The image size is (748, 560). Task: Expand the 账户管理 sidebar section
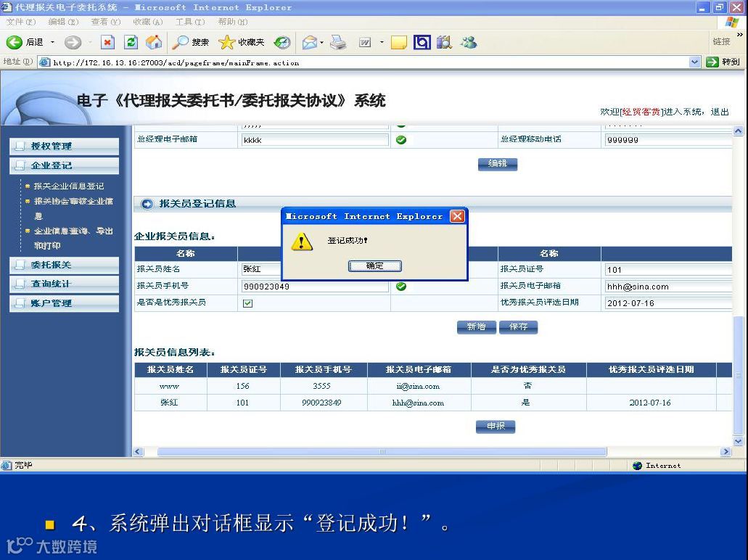pyautogui.click(x=65, y=303)
